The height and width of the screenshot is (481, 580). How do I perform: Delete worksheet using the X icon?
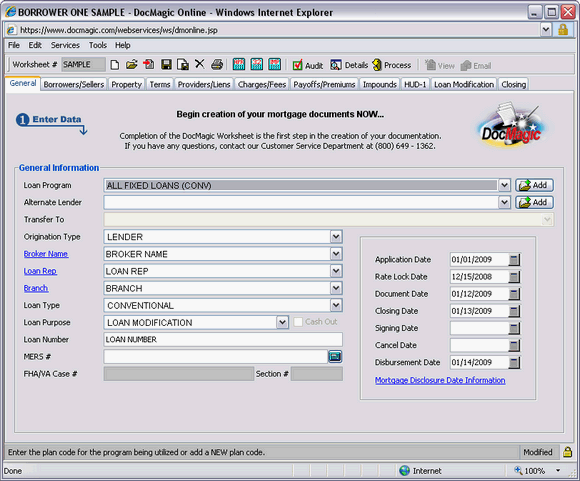click(x=200, y=64)
